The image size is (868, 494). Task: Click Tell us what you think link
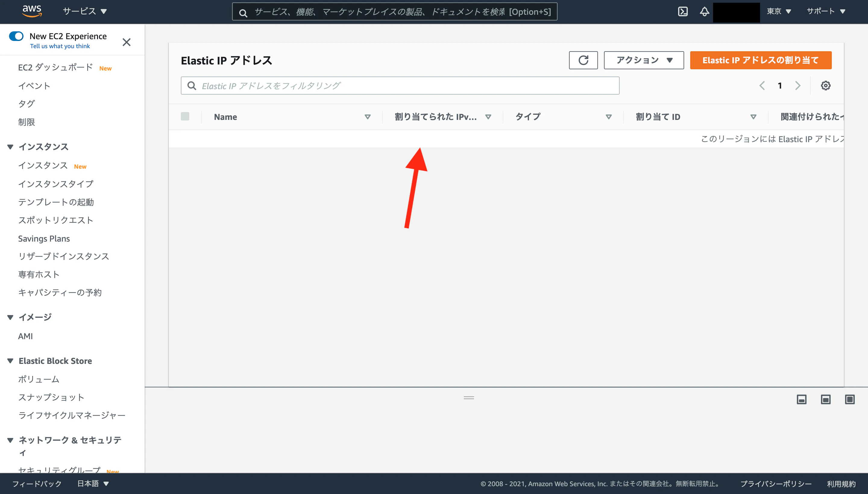tap(60, 46)
